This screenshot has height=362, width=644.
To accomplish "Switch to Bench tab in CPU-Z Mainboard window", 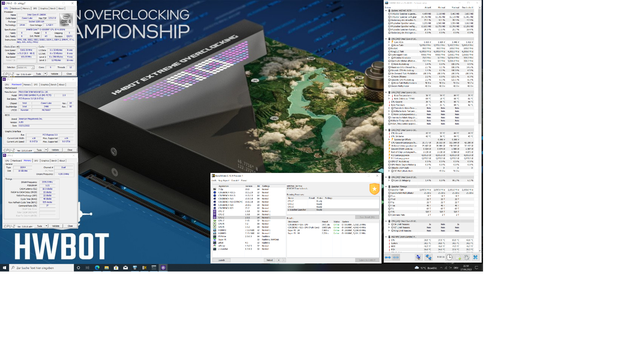I will point(54,85).
